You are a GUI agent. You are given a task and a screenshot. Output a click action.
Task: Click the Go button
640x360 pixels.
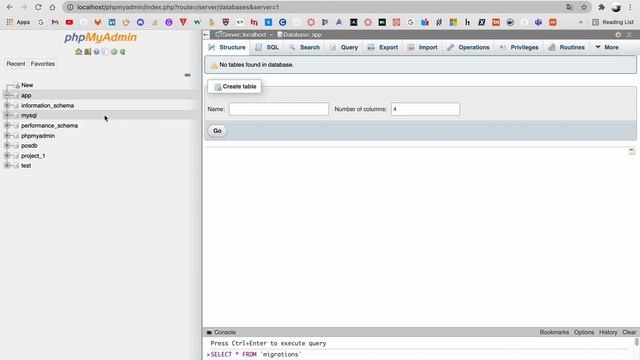click(217, 131)
